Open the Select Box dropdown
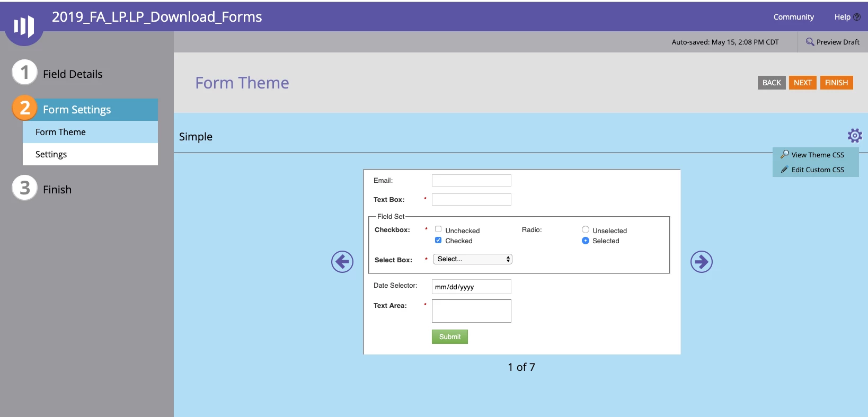The image size is (868, 417). [x=473, y=259]
